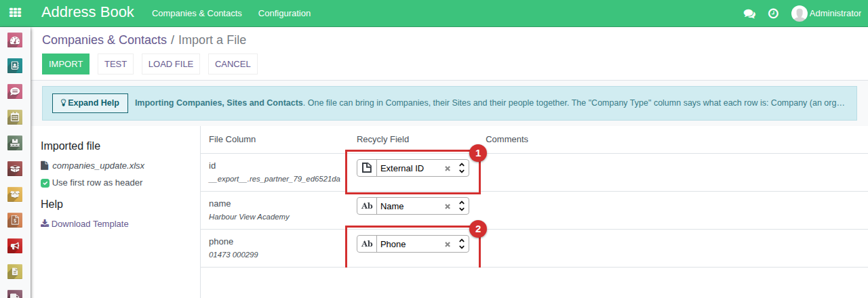Open Phone field dropdown arrows
The height and width of the screenshot is (298, 868).
point(462,244)
